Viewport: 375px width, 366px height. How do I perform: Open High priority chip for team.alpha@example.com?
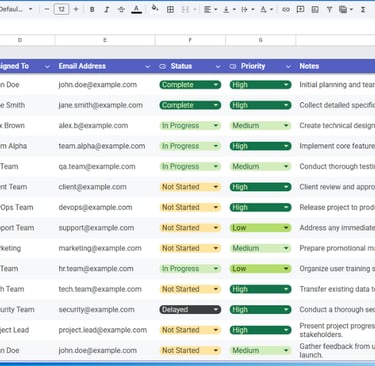pos(260,146)
